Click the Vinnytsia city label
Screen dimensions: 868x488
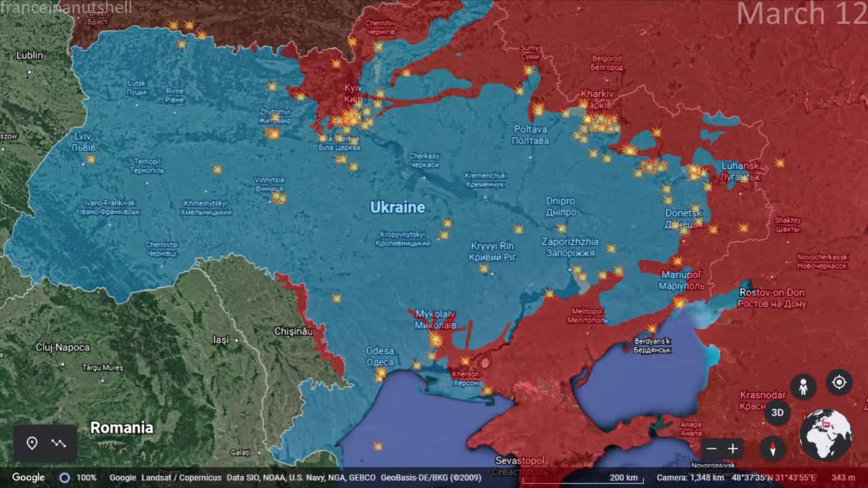pos(269,184)
